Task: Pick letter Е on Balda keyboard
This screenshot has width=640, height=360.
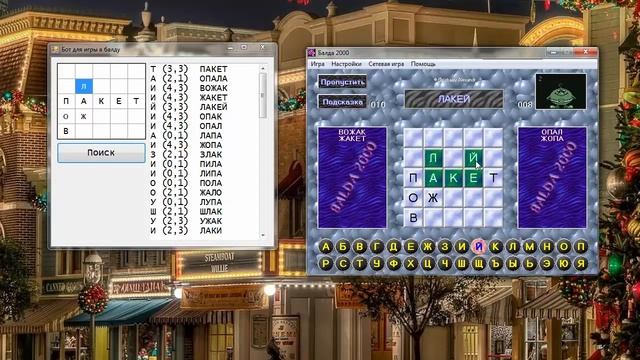Action: [x=411, y=247]
